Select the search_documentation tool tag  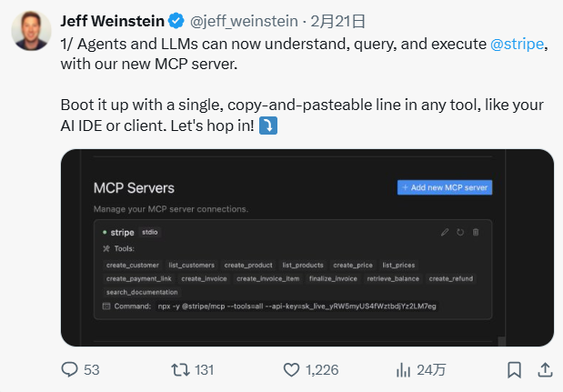142,292
